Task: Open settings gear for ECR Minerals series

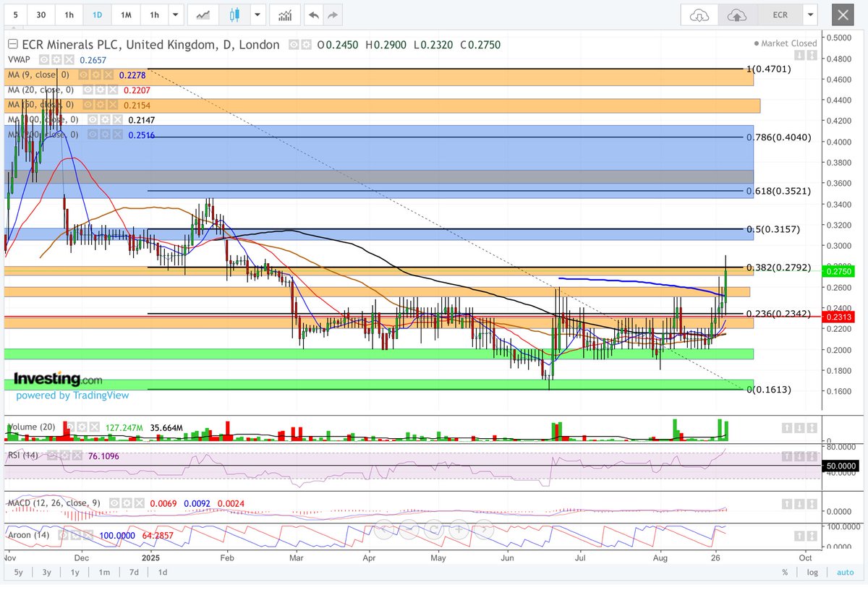Action: click(307, 45)
